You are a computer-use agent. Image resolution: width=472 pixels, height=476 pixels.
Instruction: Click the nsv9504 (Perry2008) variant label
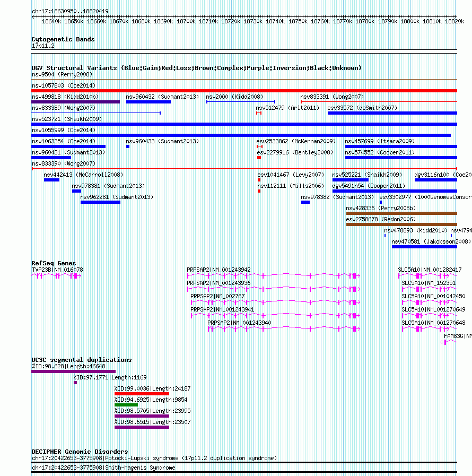tap(62, 74)
